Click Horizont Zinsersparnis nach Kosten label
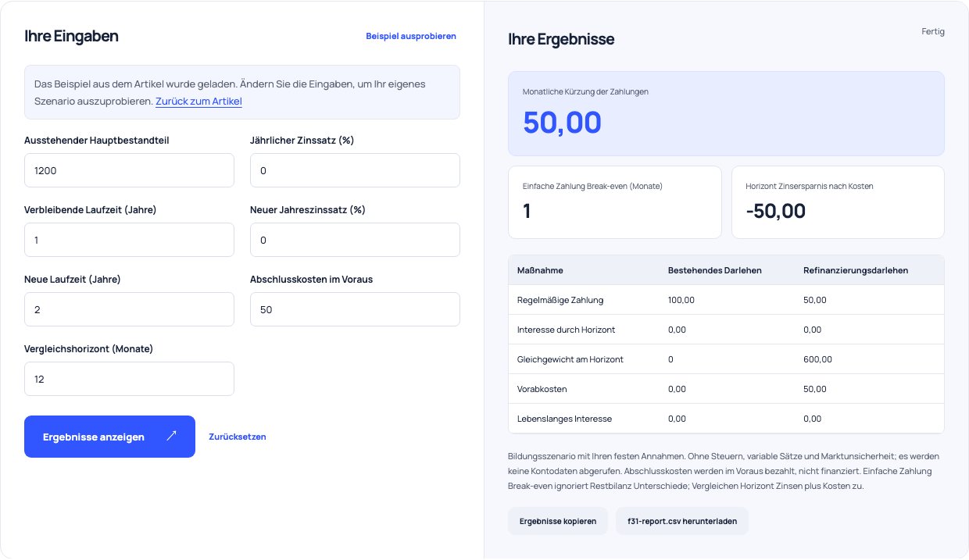 (810, 187)
